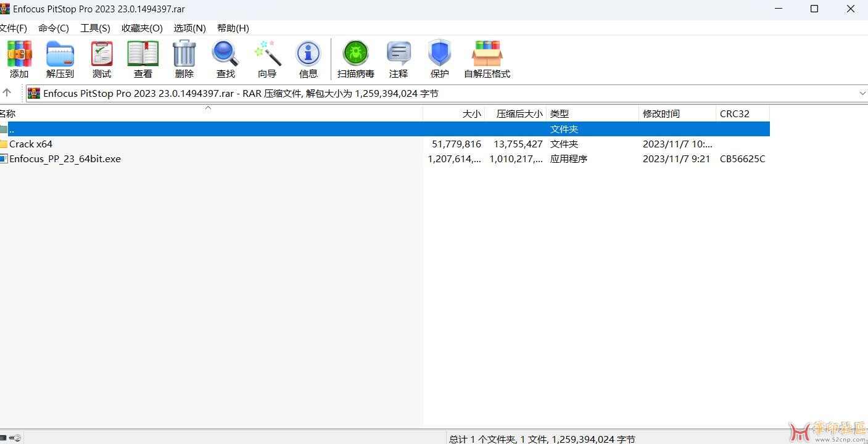Open the Commands (命令) menu
This screenshot has width=868, height=444.
(x=54, y=28)
